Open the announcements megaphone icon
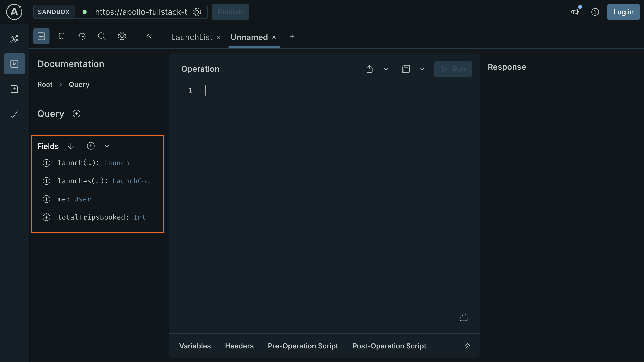This screenshot has width=644, height=362. coord(575,12)
